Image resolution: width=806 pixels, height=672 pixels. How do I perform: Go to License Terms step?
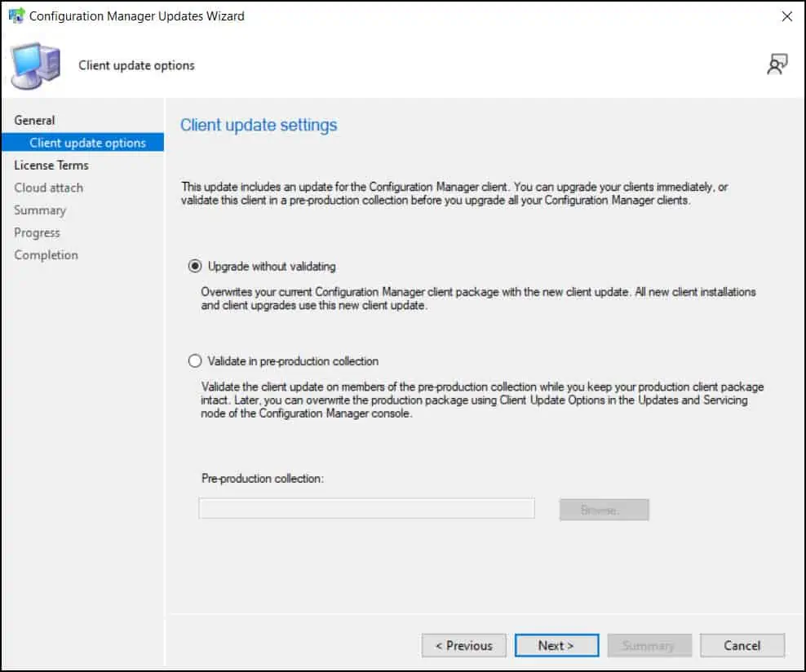pyautogui.click(x=51, y=165)
